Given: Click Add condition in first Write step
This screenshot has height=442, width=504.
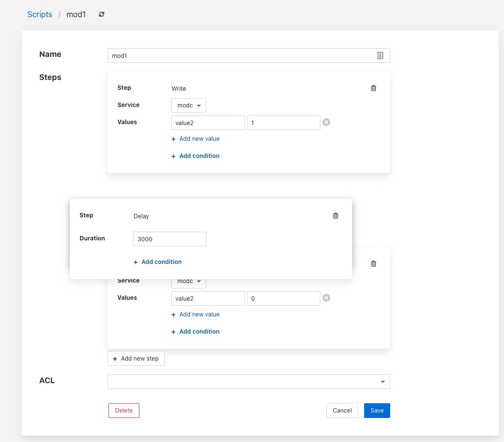Looking at the screenshot, I should [195, 156].
